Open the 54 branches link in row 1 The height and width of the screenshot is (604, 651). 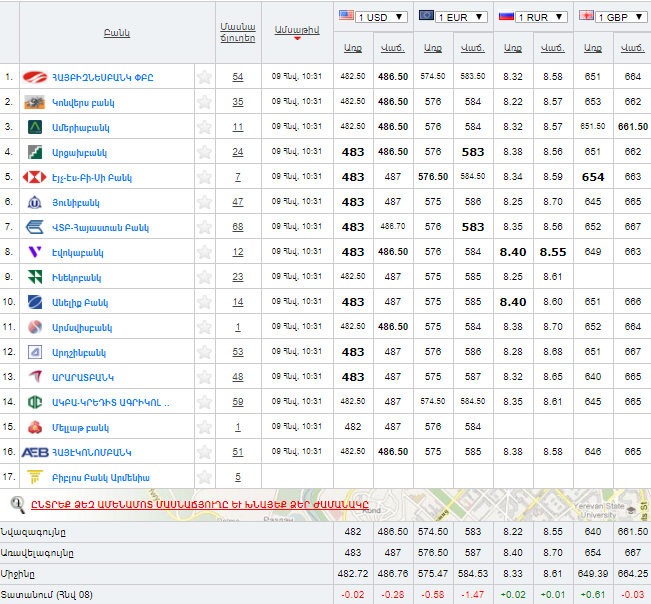(238, 77)
